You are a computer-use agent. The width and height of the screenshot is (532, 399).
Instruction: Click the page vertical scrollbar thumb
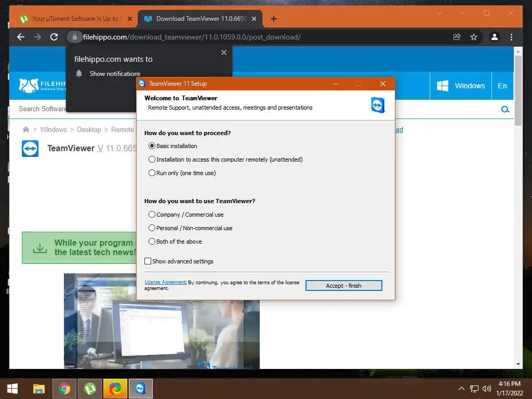click(518, 90)
